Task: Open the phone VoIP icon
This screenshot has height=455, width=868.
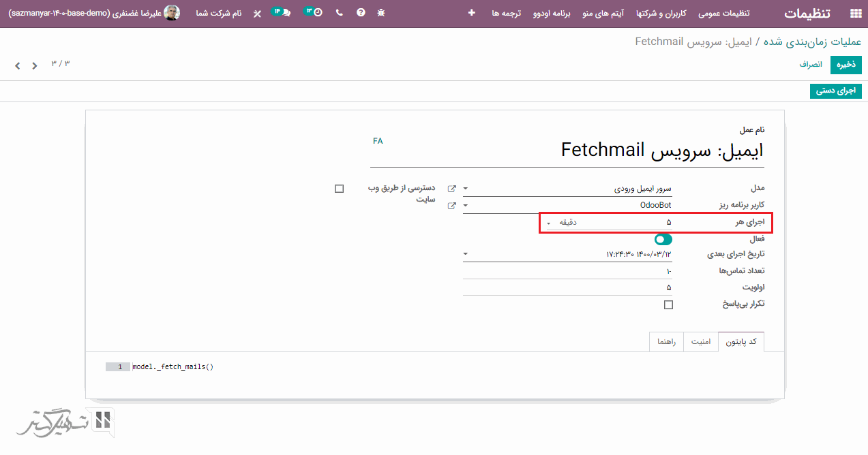Action: (x=340, y=13)
